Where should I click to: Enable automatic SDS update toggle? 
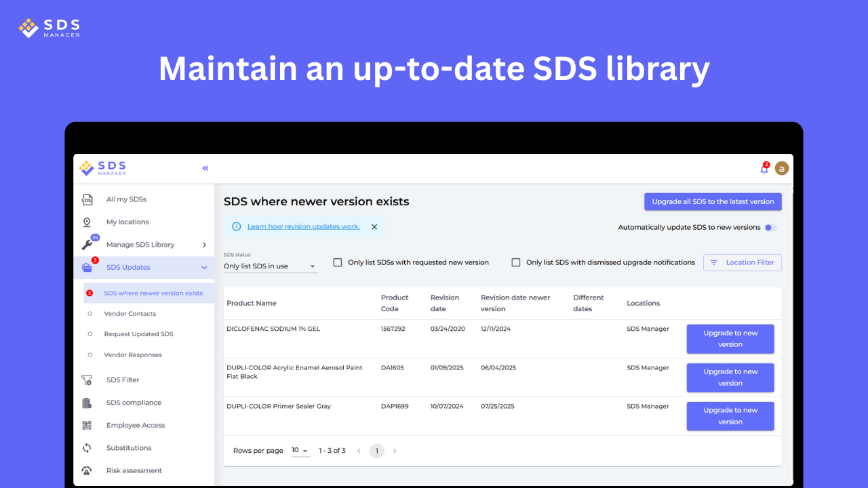click(770, 228)
